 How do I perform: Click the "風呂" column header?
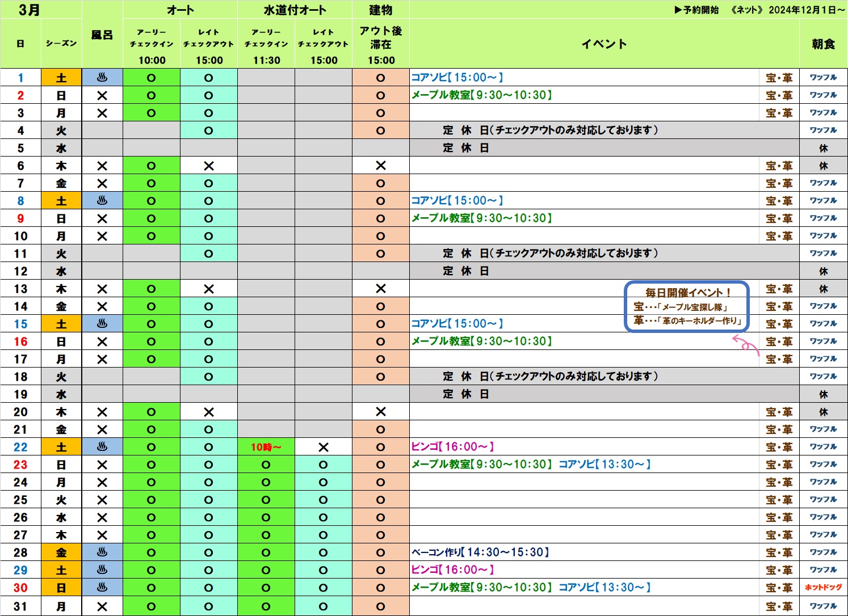point(102,35)
